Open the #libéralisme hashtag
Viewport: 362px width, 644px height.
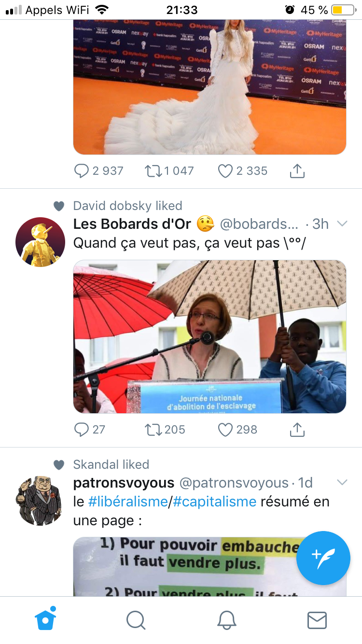pyautogui.click(x=127, y=502)
